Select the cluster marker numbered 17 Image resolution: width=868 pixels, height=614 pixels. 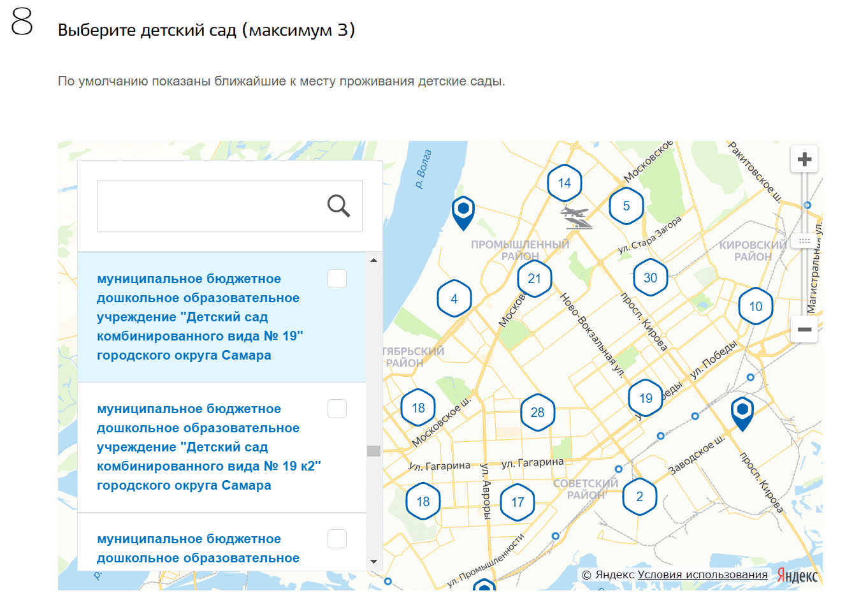517,502
